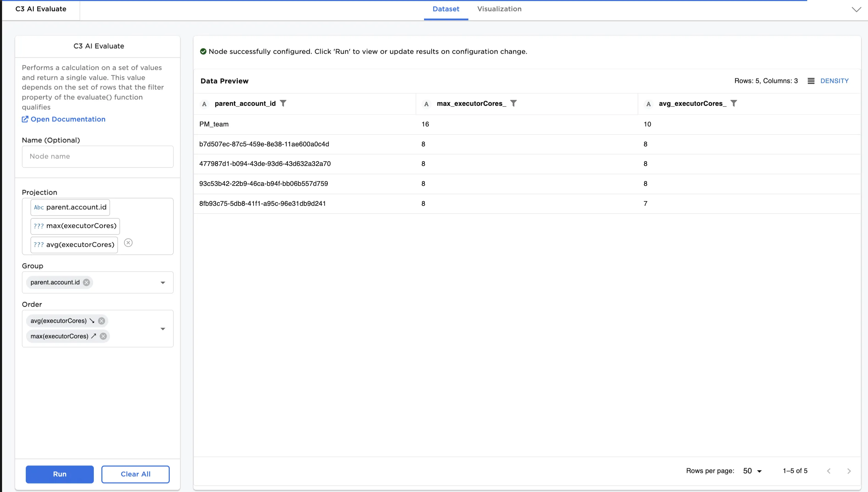Open the rows per page dropdown showing 50
This screenshot has width=868, height=492.
tap(751, 471)
